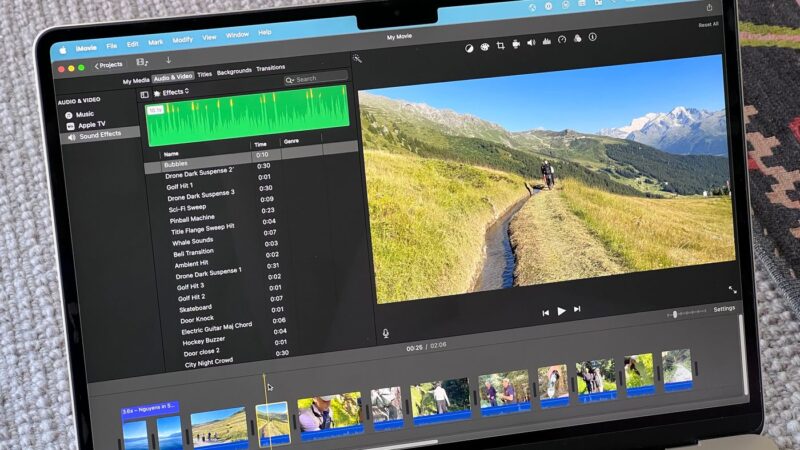The width and height of the screenshot is (800, 450).
Task: Open the Color Correction palette tool
Action: coord(485,47)
